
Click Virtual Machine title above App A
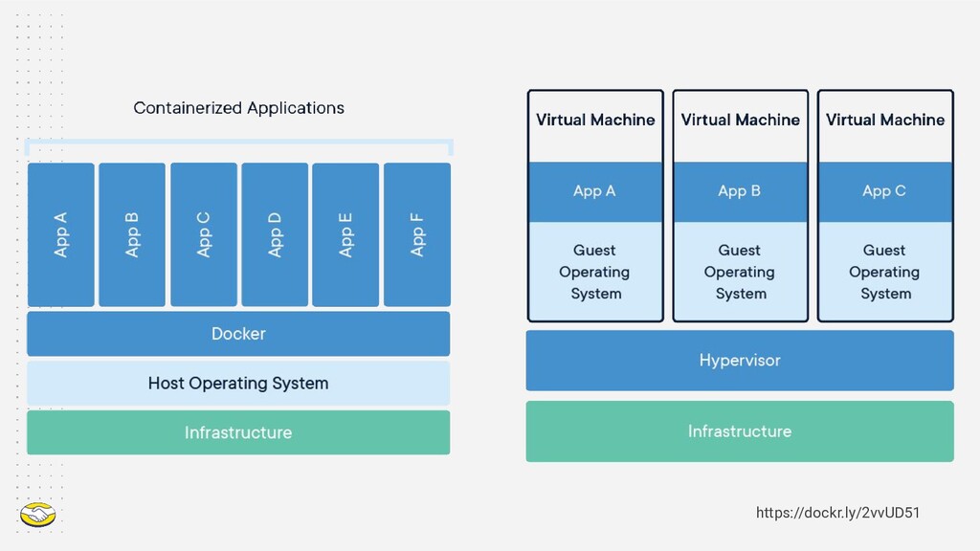[595, 120]
